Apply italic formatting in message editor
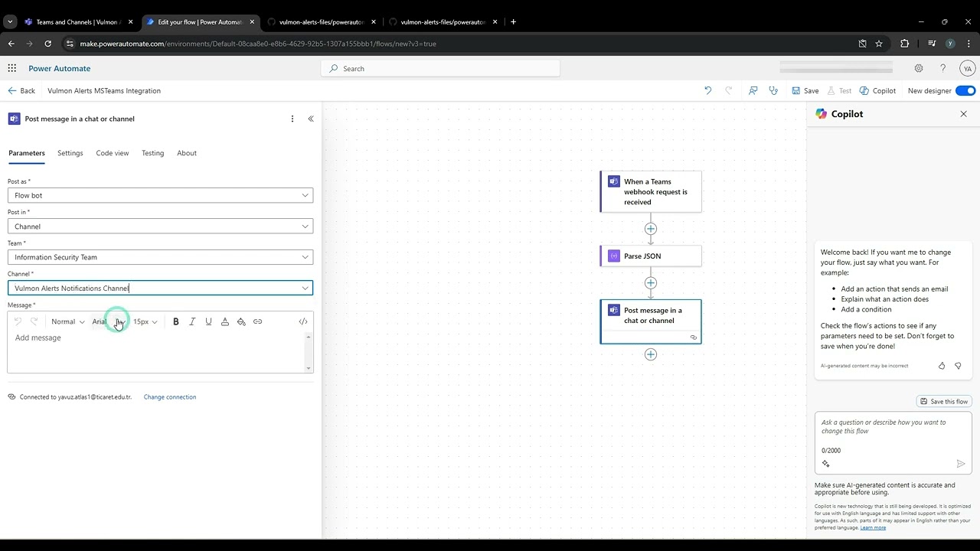 (x=192, y=321)
